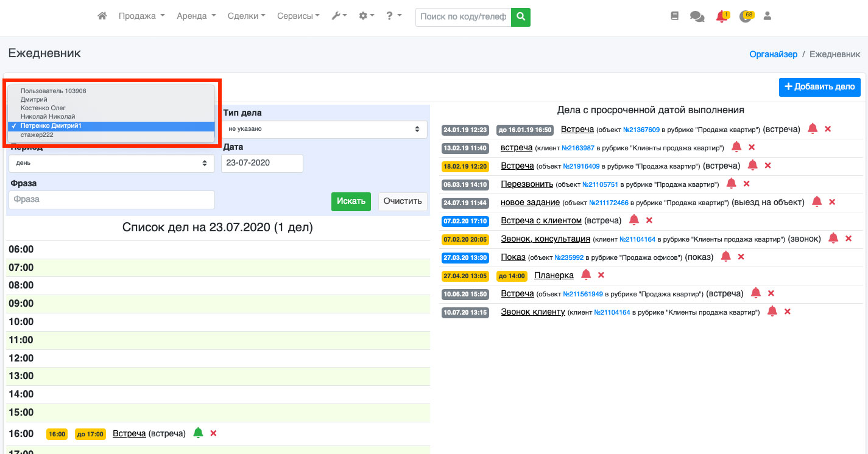Viewport: 868px width, 454px height.
Task: Toggle red bell next to Перезвонить
Action: (x=732, y=184)
